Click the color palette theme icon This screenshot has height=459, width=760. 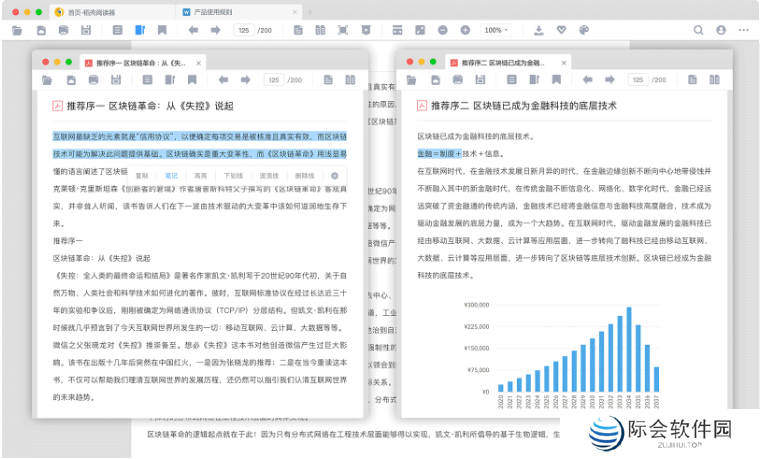point(585,30)
